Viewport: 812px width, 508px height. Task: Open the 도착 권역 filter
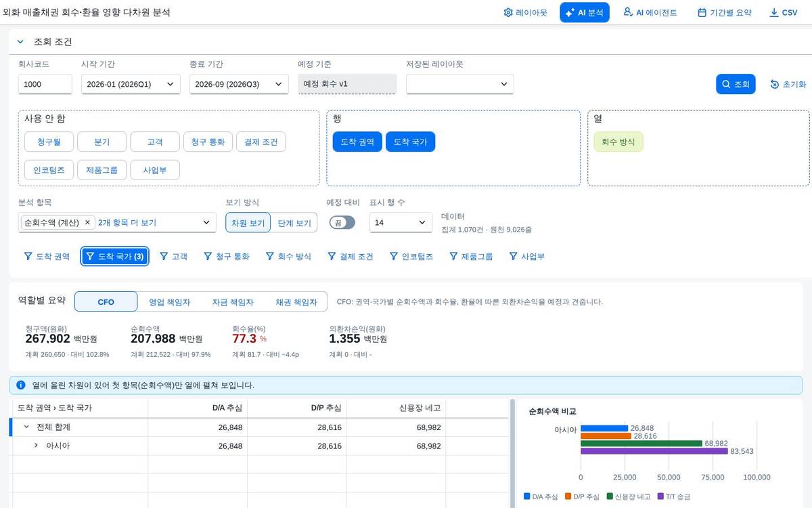(47, 257)
